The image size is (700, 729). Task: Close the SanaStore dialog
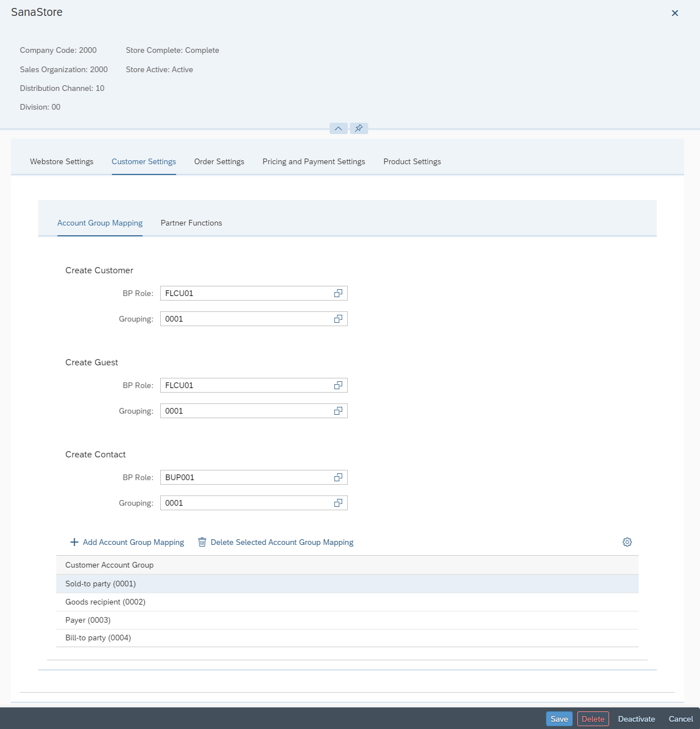675,13
